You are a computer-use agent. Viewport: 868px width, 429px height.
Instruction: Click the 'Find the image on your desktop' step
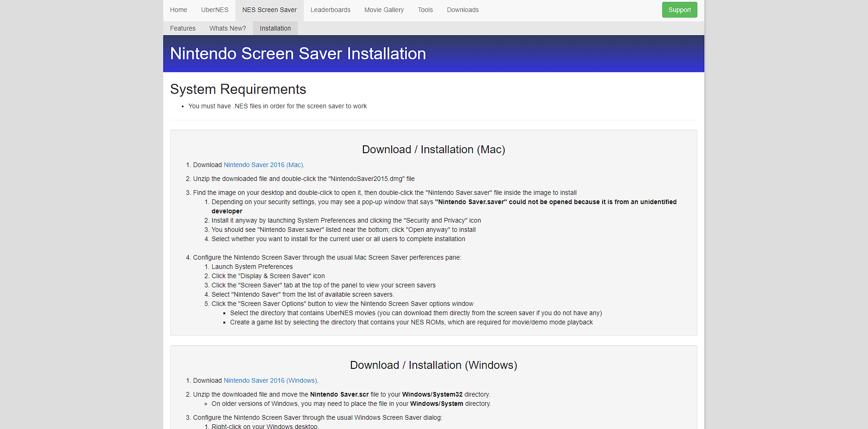click(x=385, y=193)
